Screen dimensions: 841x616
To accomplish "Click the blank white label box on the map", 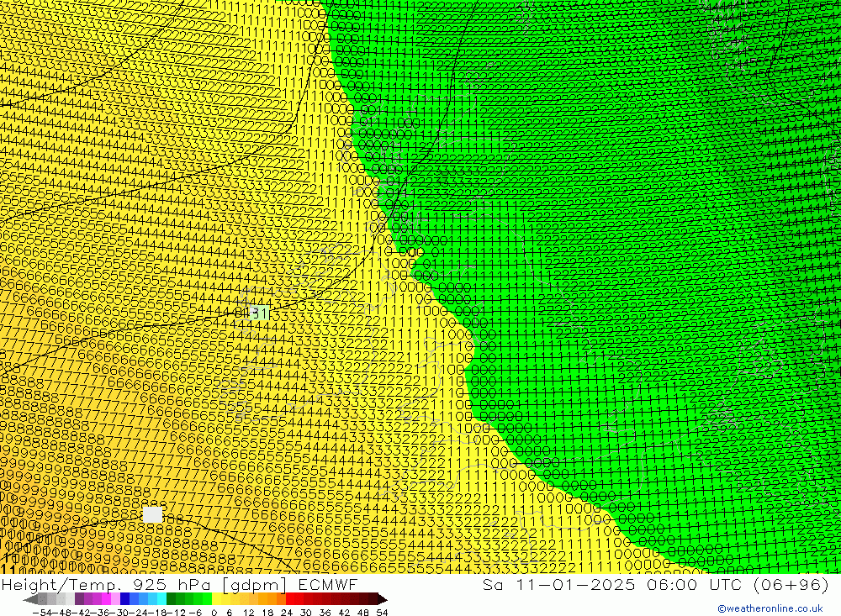I will 152,514.
